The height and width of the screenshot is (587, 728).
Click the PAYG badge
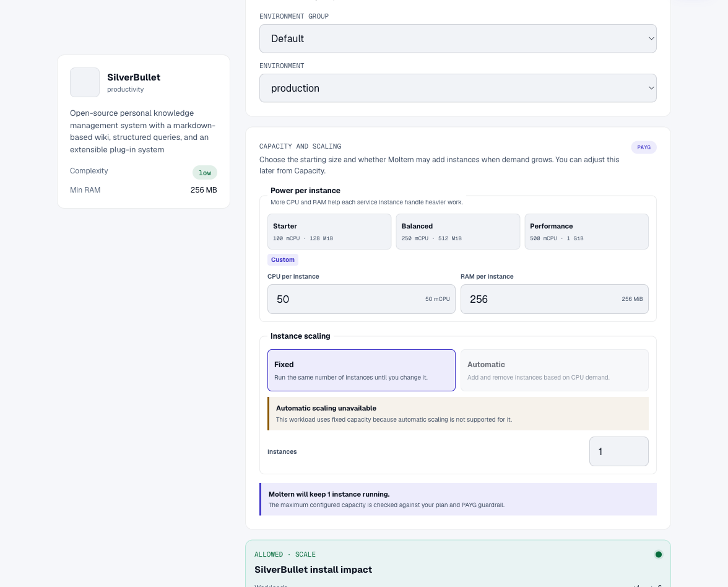pos(644,147)
